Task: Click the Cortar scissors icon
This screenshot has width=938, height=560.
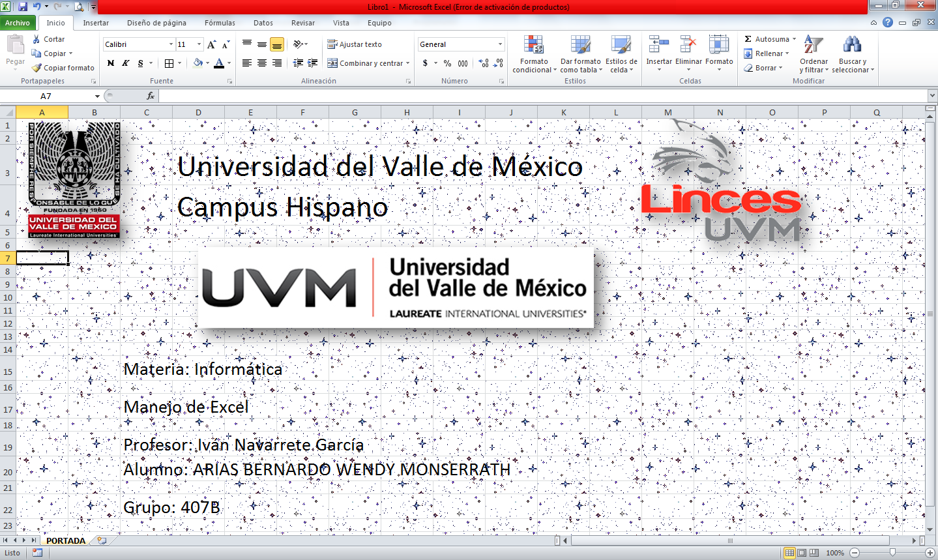Action: 37,39
